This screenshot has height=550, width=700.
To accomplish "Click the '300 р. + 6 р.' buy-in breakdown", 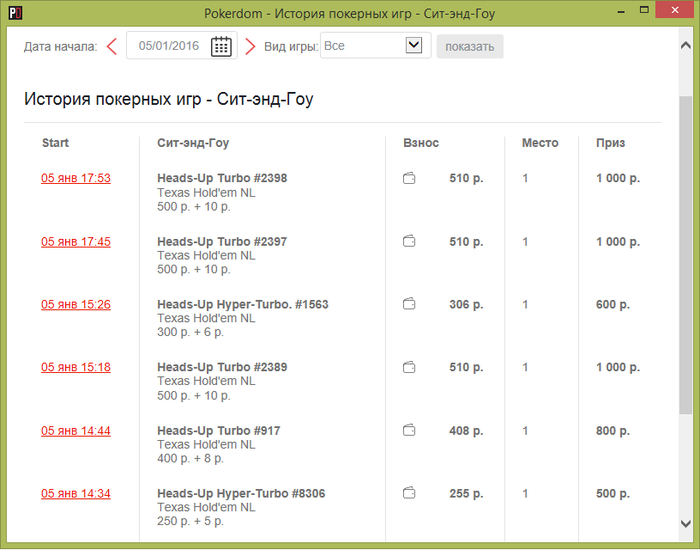I will point(190,332).
